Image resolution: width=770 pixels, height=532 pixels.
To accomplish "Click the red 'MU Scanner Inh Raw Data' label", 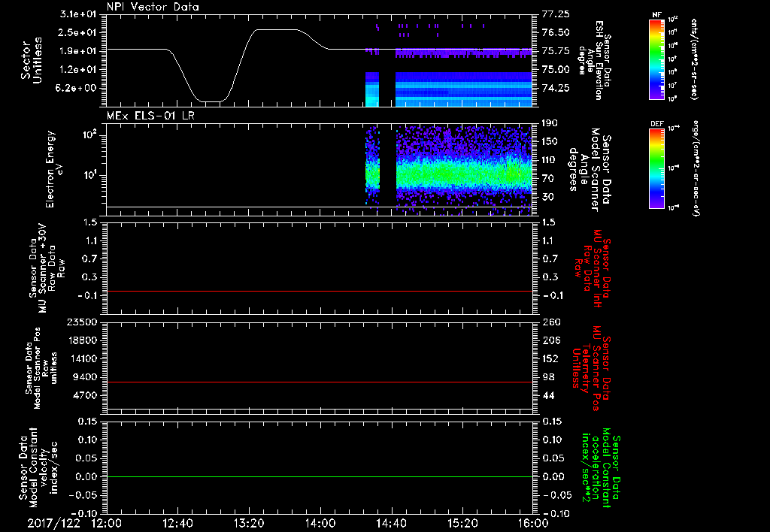I will [x=593, y=268].
